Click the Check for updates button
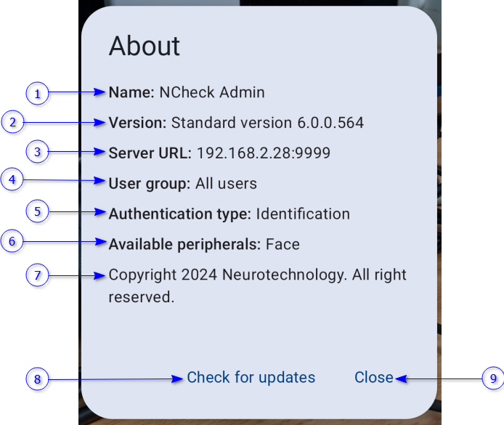 click(x=251, y=377)
